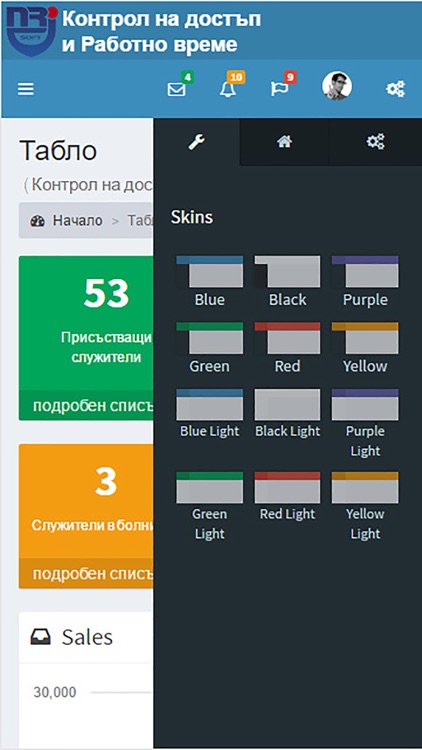Open notifications bell with 10 badge

(x=228, y=89)
